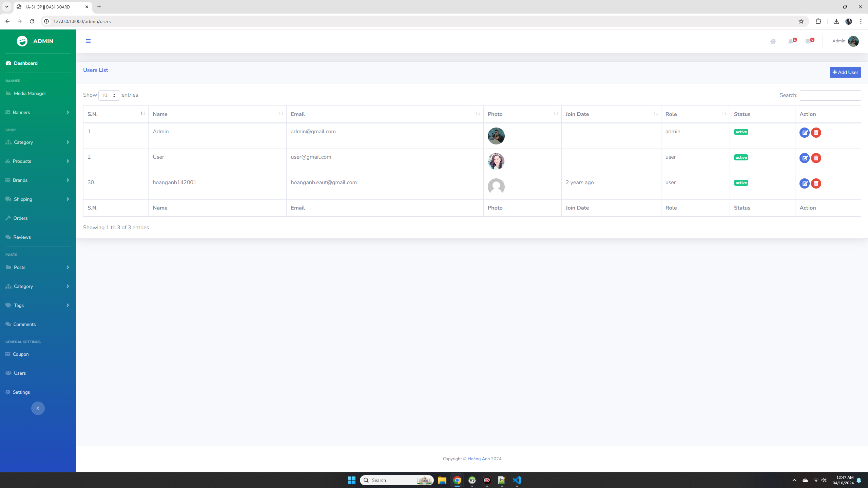Click the Add User button
868x488 pixels.
click(845, 72)
